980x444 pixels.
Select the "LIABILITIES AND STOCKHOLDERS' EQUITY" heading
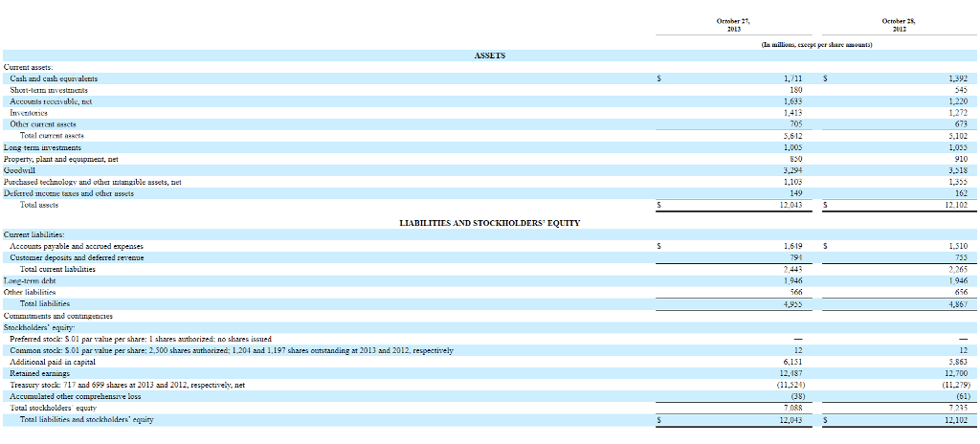point(489,223)
